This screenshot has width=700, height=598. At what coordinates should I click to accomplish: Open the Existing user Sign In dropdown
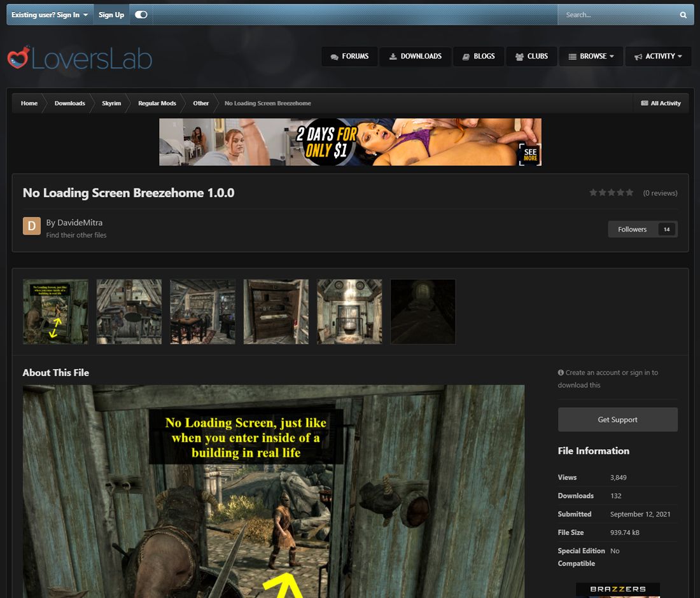tap(50, 15)
